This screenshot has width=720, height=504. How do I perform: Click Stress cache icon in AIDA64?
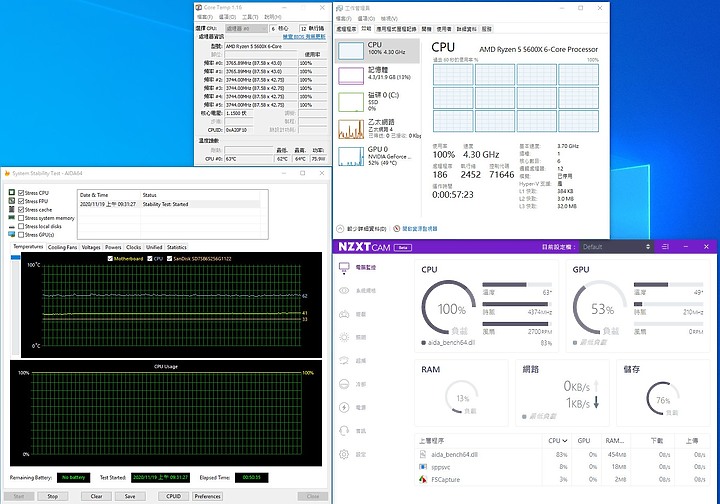point(12,209)
